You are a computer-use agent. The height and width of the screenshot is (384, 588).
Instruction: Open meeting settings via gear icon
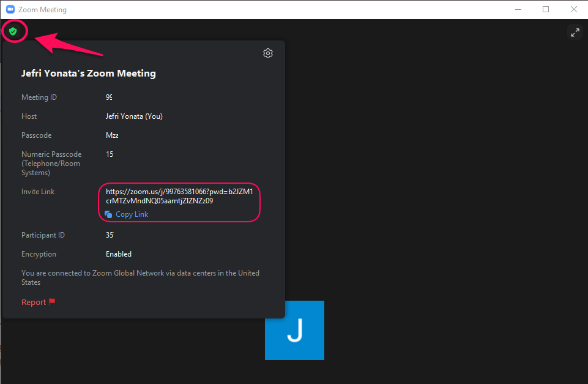coord(268,53)
